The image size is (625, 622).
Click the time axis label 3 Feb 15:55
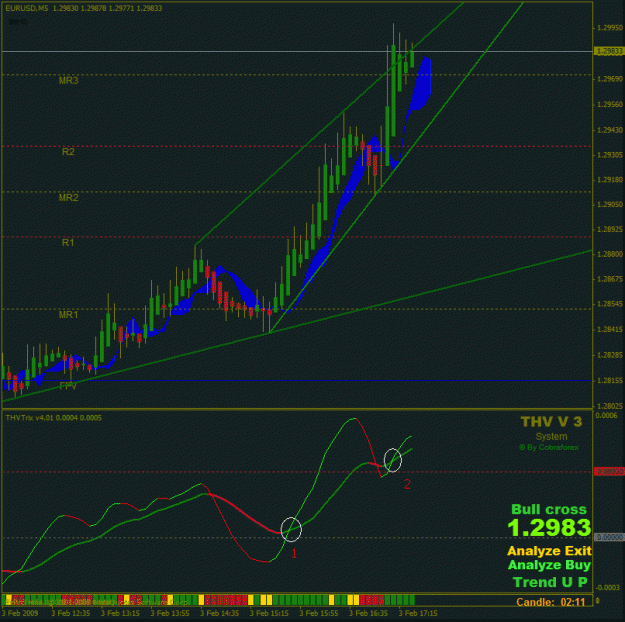click(319, 613)
